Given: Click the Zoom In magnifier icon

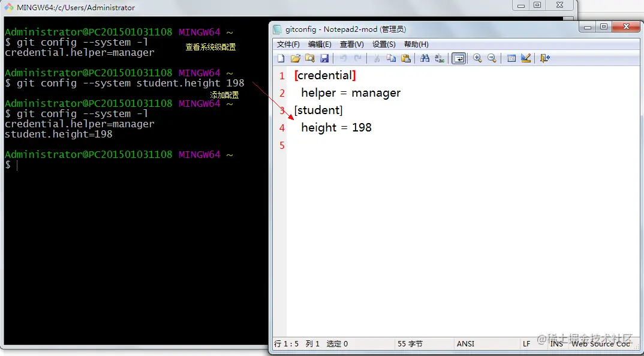Looking at the screenshot, I should (x=477, y=58).
